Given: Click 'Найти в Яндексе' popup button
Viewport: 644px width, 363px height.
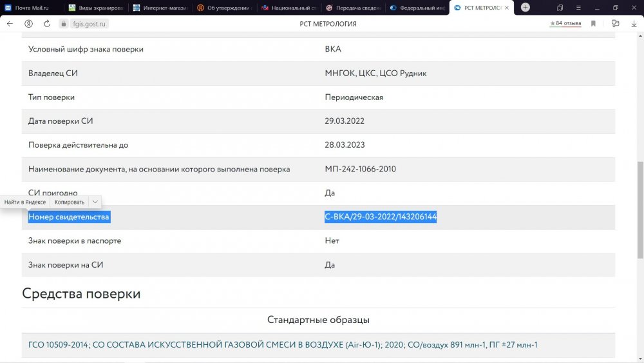Looking at the screenshot, I should pos(25,202).
